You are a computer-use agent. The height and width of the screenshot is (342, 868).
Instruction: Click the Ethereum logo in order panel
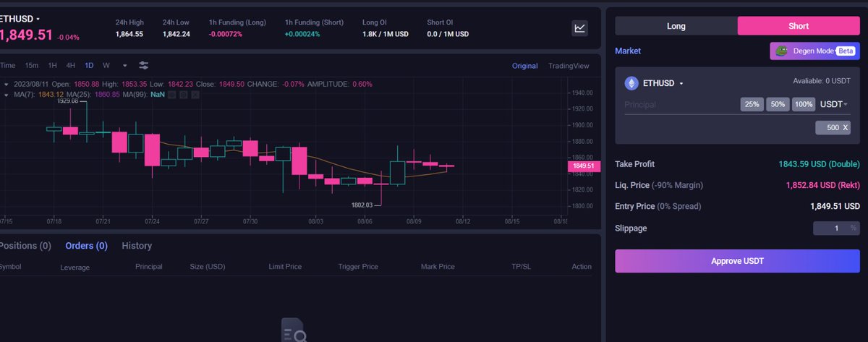[x=631, y=83]
